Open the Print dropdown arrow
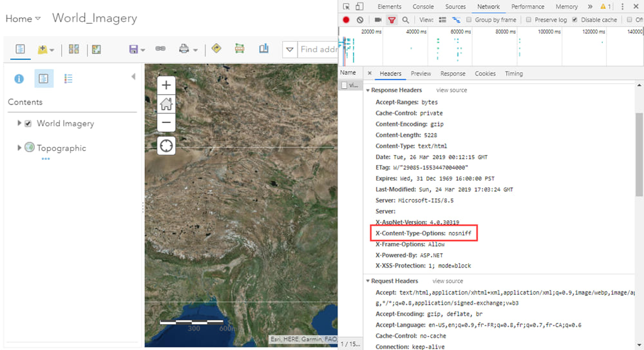The width and height of the screenshot is (644, 350). click(x=195, y=50)
